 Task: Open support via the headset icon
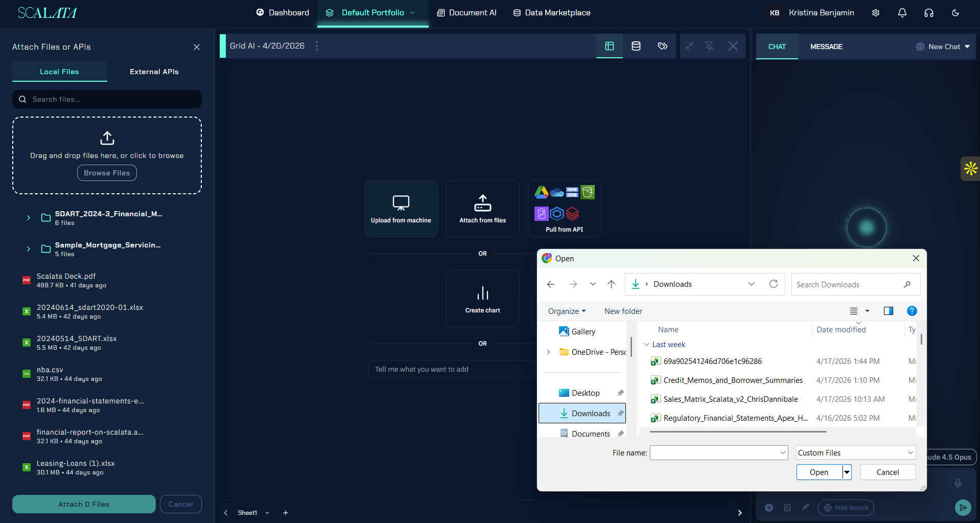(x=929, y=13)
